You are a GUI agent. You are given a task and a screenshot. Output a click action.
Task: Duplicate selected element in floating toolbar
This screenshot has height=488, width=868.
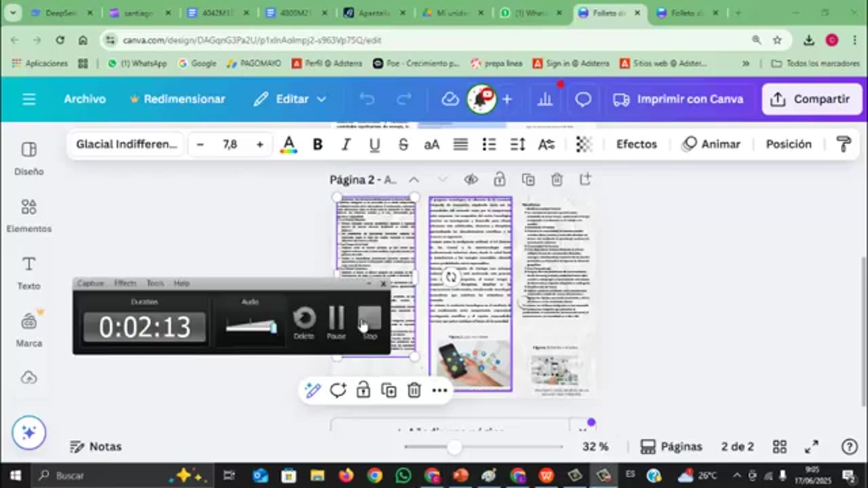coord(389,390)
